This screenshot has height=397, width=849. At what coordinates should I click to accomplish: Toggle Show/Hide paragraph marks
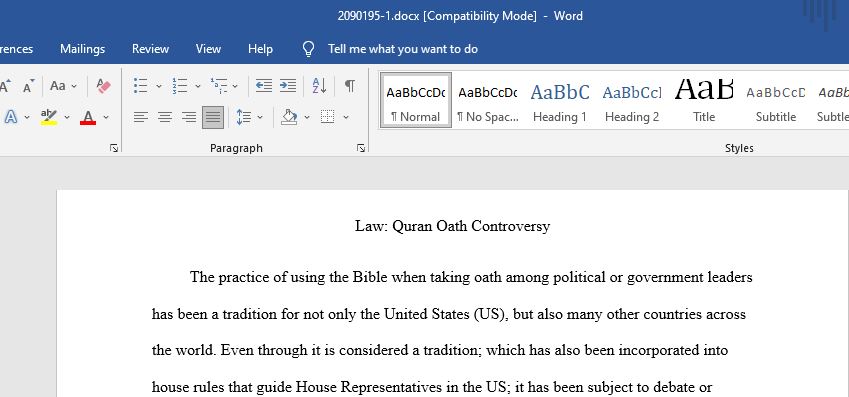point(350,86)
